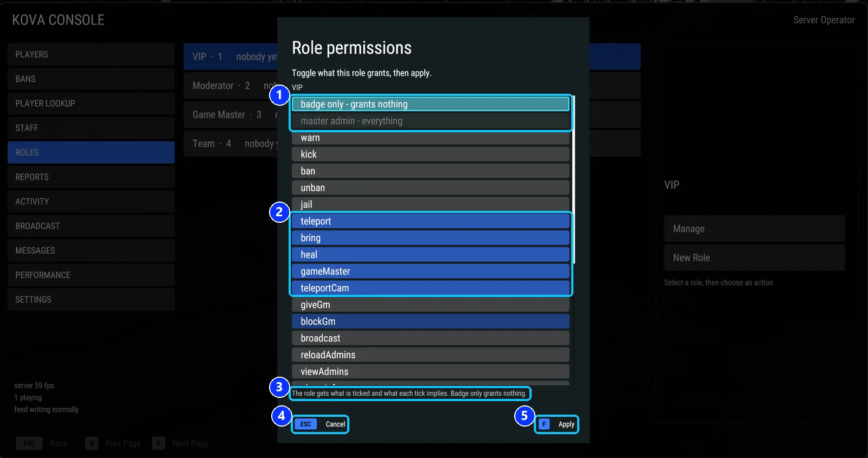Enable the kick permission
868x458 pixels.
click(x=430, y=154)
